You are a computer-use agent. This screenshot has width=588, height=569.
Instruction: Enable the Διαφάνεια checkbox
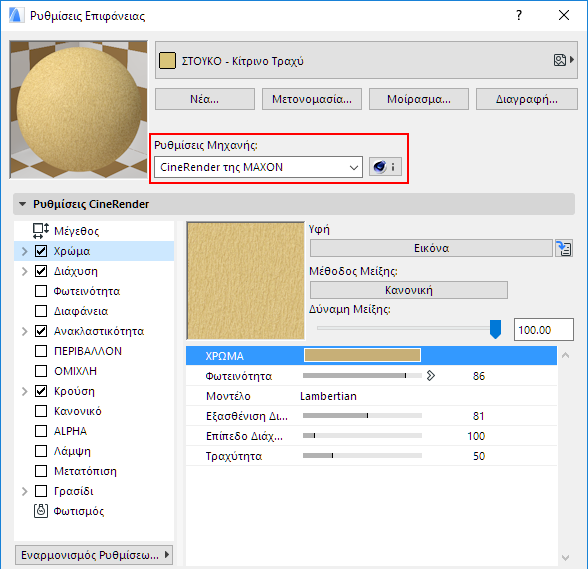coord(41,311)
